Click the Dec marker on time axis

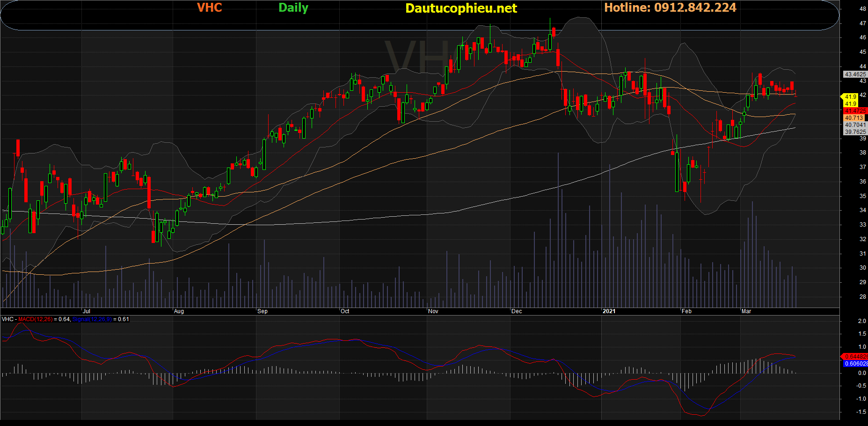coord(517,311)
